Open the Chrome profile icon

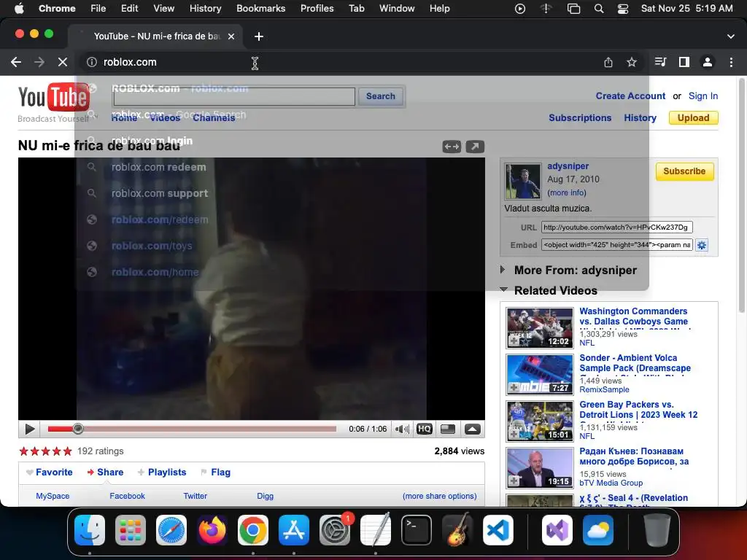pyautogui.click(x=708, y=63)
